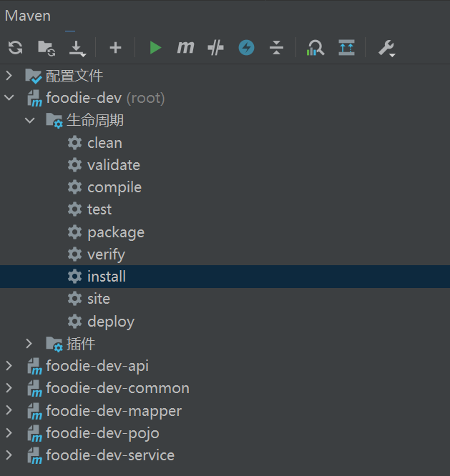Open the Download Sources and Documentation menu
The image size is (450, 476).
(77, 48)
